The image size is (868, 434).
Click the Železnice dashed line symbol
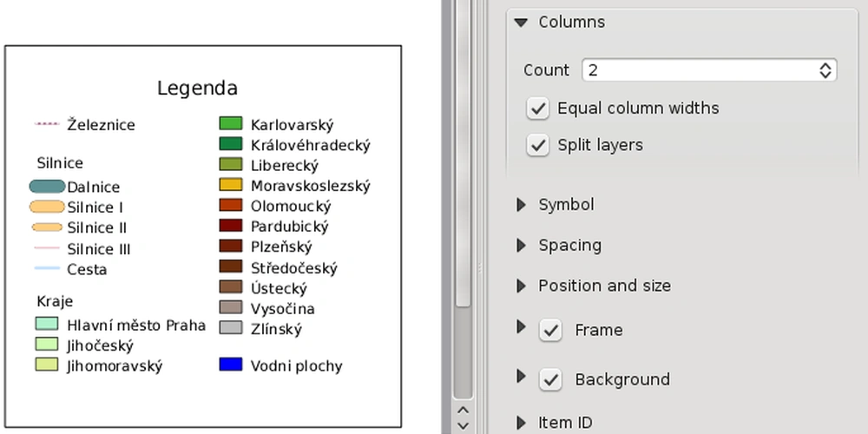[x=47, y=124]
